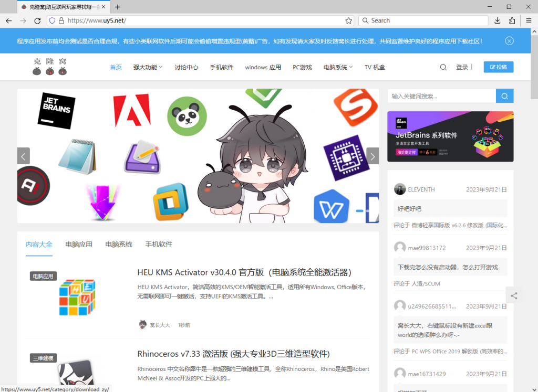Click the 输入关键词搜索 input field
This screenshot has width=538, height=392.
(x=441, y=96)
